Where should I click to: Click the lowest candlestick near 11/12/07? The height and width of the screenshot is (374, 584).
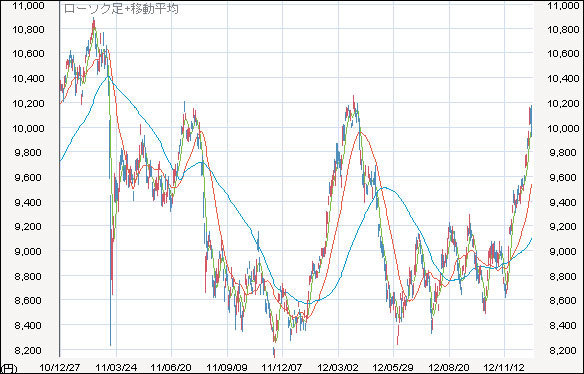coord(274,352)
